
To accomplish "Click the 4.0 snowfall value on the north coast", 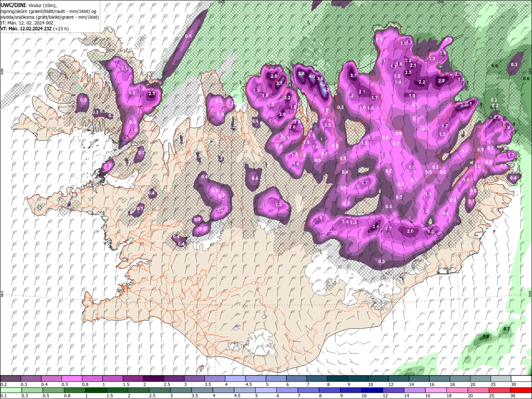I will (312, 76).
